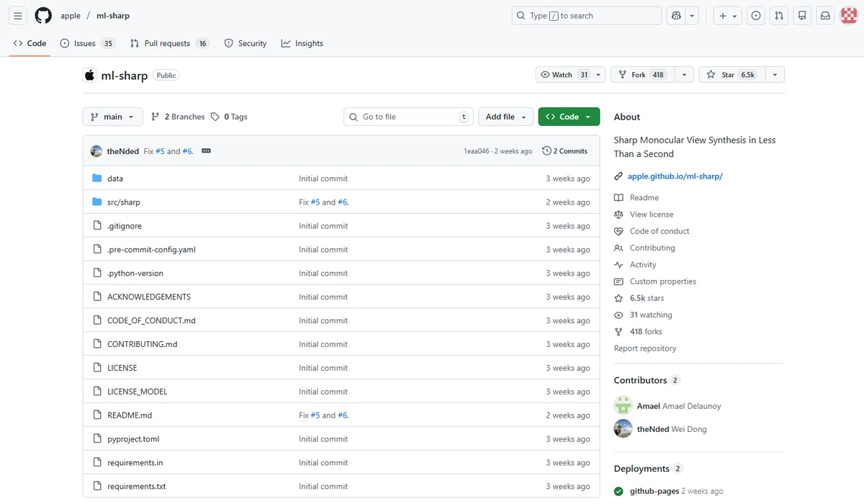Open the create new plus dropdown
Viewport: 864px width, 504px height.
[728, 15]
